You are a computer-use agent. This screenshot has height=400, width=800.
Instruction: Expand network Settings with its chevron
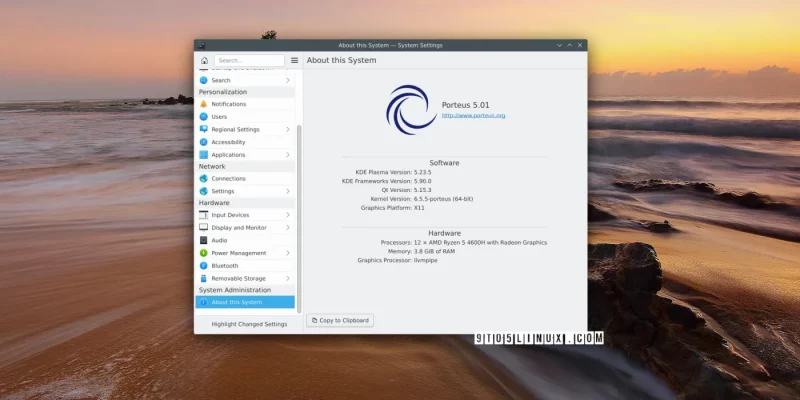pos(288,191)
